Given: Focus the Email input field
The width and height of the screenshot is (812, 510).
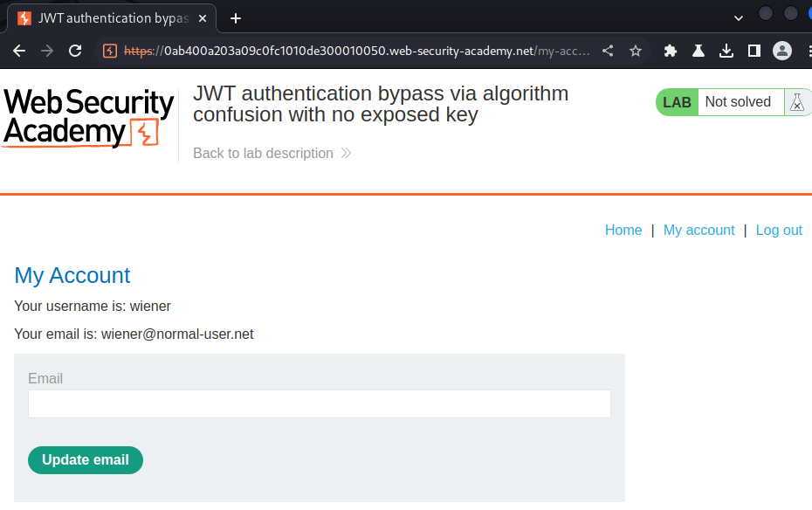Looking at the screenshot, I should click(320, 403).
